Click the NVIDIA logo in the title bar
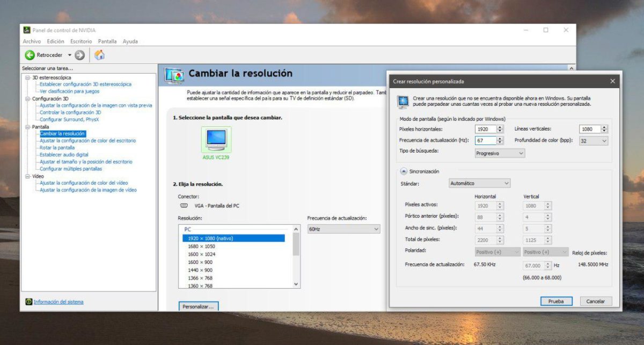 tap(26, 30)
